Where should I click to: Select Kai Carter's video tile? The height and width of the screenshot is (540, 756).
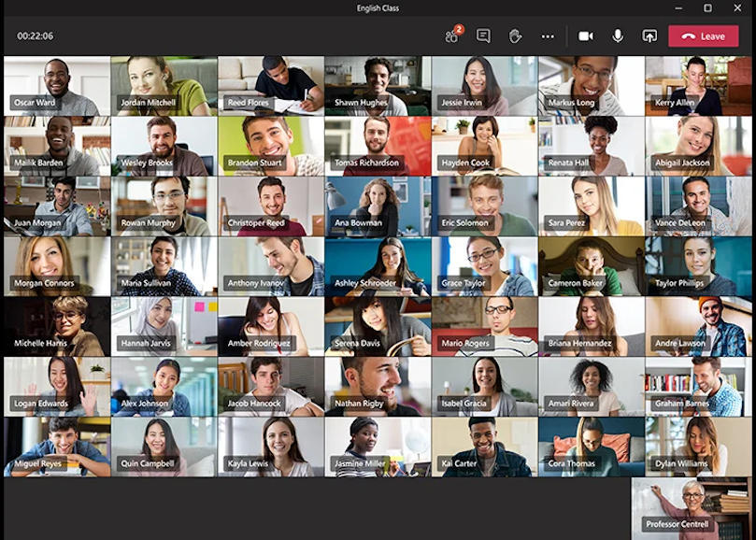[x=485, y=447]
